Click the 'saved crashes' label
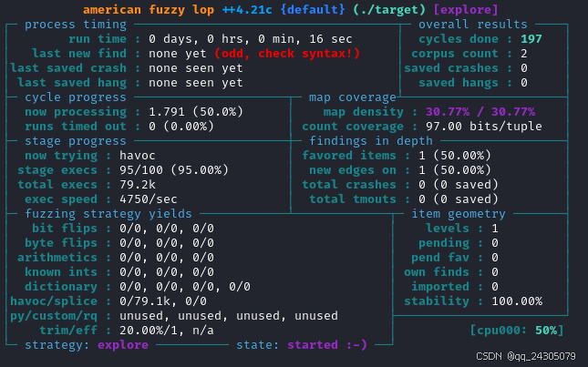Image resolution: width=588 pixels, height=367 pixels. (x=451, y=68)
